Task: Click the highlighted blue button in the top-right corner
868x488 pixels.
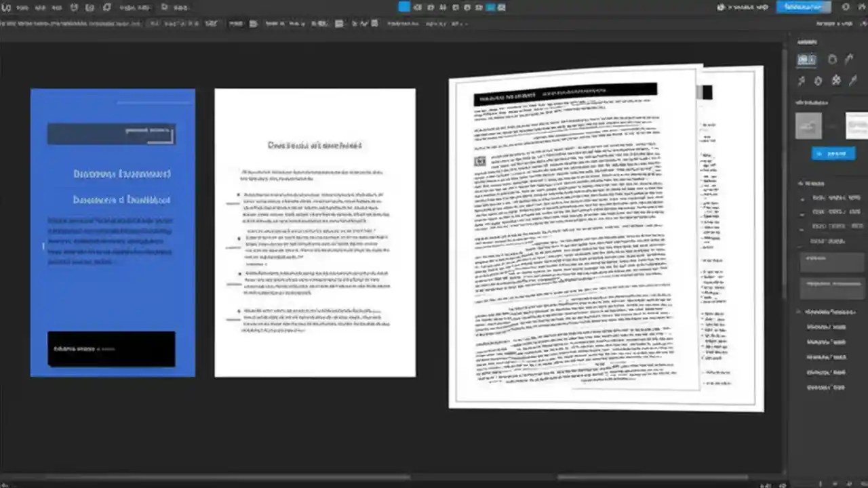Action: pyautogui.click(x=803, y=7)
